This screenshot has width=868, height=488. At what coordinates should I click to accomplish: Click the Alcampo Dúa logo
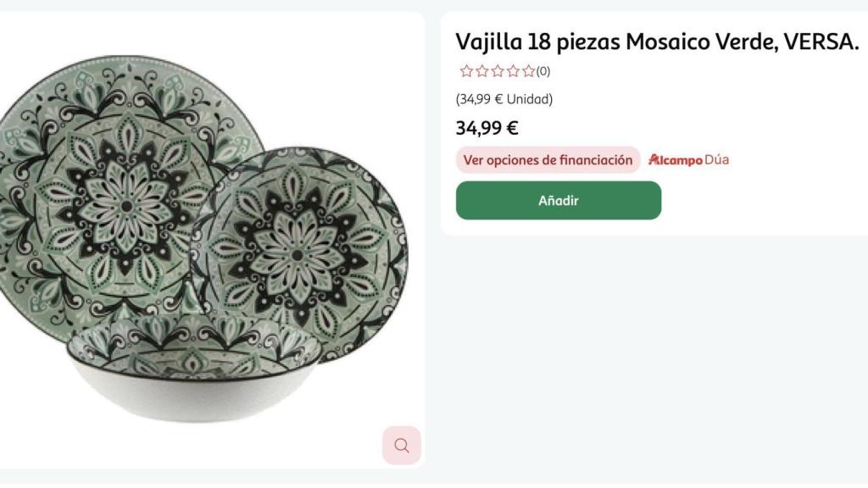click(x=676, y=159)
